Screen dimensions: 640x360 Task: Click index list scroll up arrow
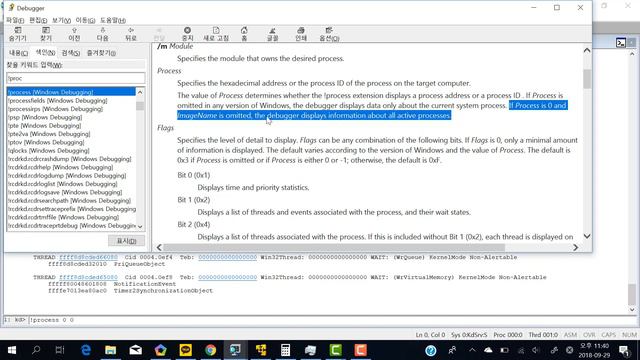click(140, 92)
